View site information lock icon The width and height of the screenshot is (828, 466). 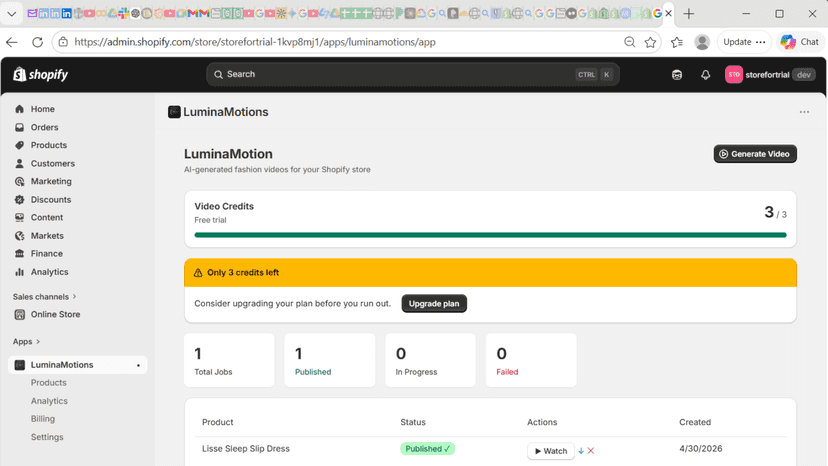pos(63,42)
